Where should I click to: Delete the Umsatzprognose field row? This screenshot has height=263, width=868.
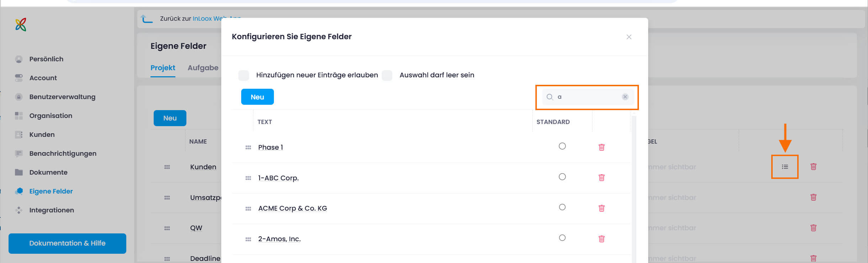click(813, 197)
